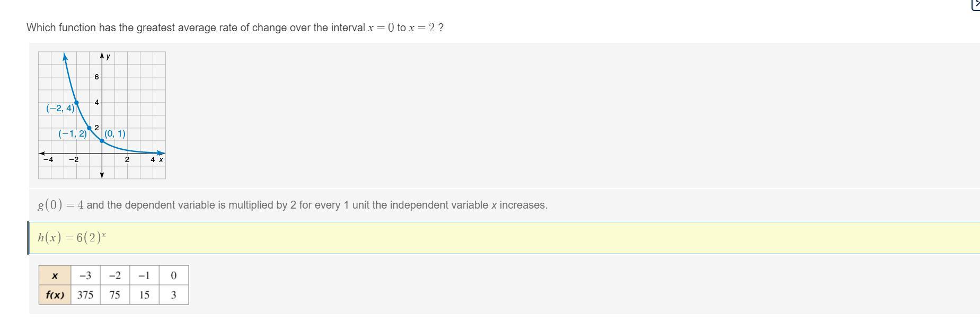This screenshot has width=980, height=324.
Task: Click the table cell showing −3
Action: (85, 275)
